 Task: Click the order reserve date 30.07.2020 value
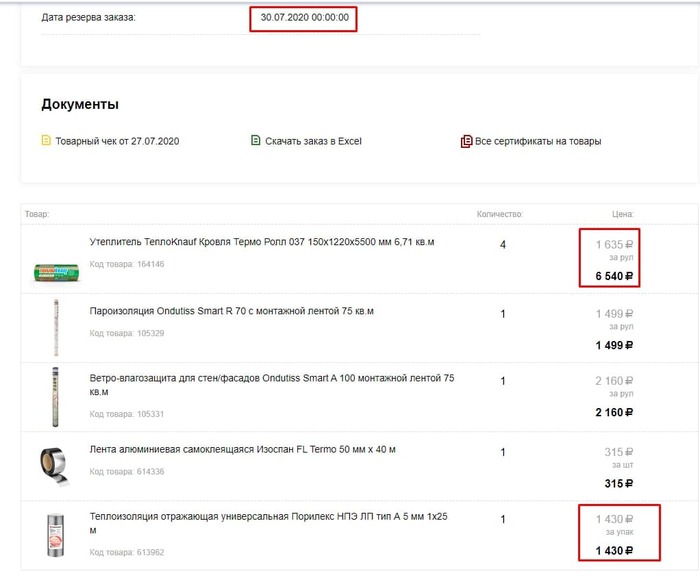coord(304,18)
